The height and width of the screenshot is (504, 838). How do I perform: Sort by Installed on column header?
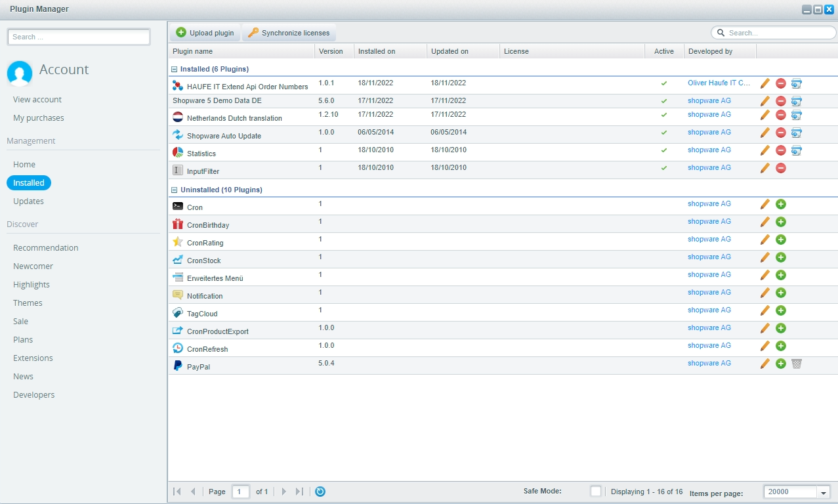coord(390,51)
